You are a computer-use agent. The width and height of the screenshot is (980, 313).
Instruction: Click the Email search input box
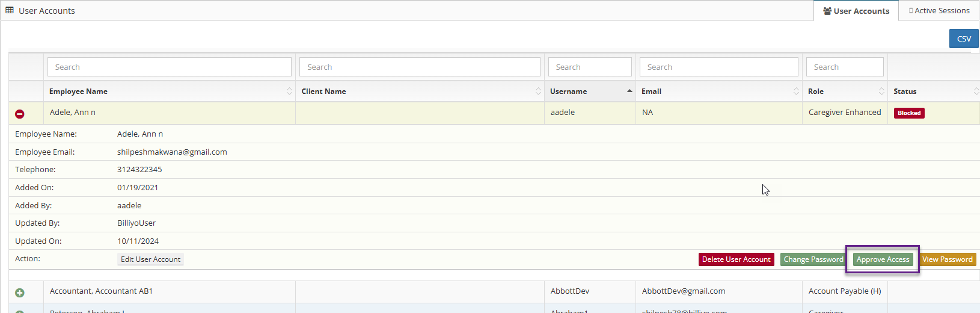pyautogui.click(x=718, y=67)
